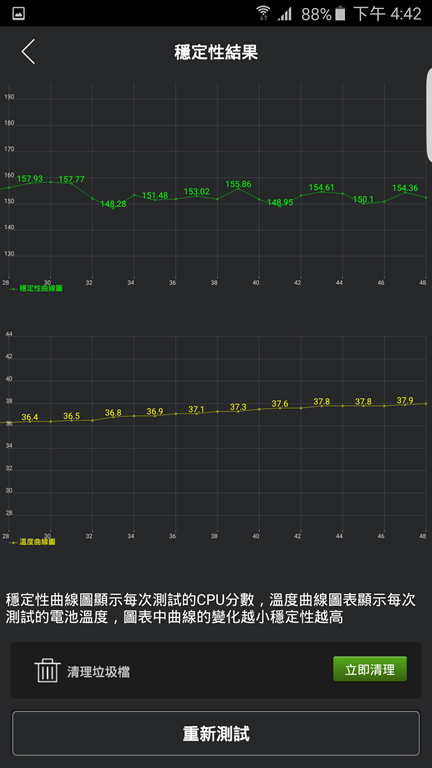This screenshot has height=768, width=432.
Task: Click the 穩定性結果 page title
Action: click(x=216, y=52)
